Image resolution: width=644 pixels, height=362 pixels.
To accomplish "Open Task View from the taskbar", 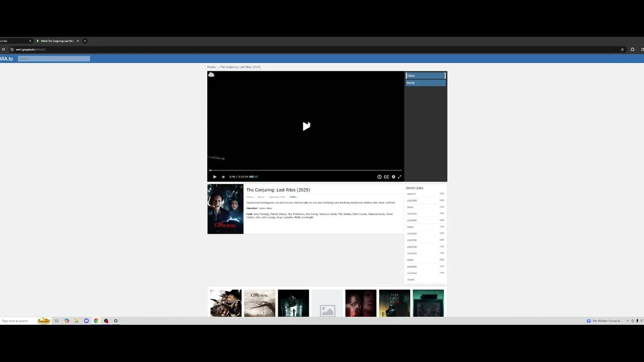I will point(56,321).
